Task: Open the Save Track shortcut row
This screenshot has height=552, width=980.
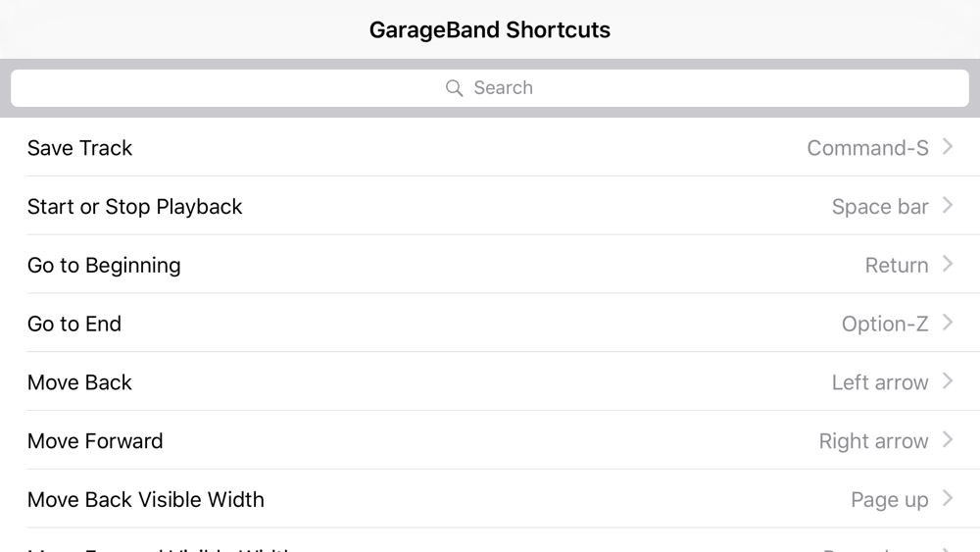Action: (x=80, y=148)
